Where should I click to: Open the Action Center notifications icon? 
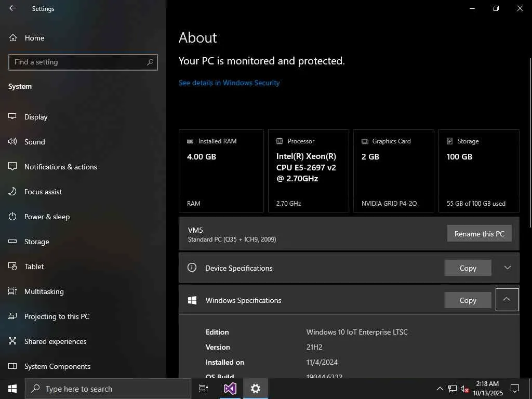[515, 389]
